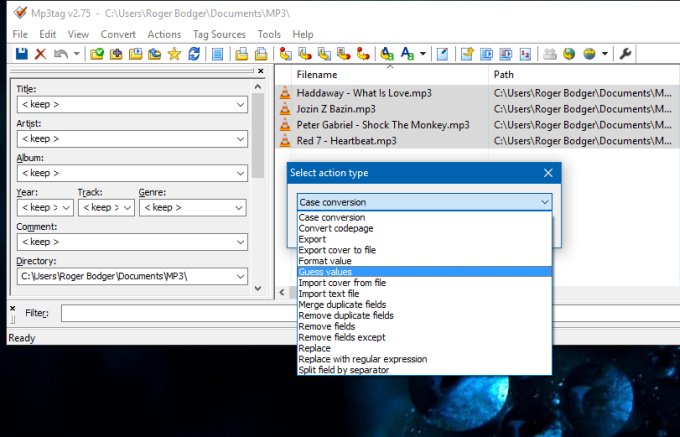Open the Directory path dropdown
This screenshot has width=680, height=437.
(241, 276)
